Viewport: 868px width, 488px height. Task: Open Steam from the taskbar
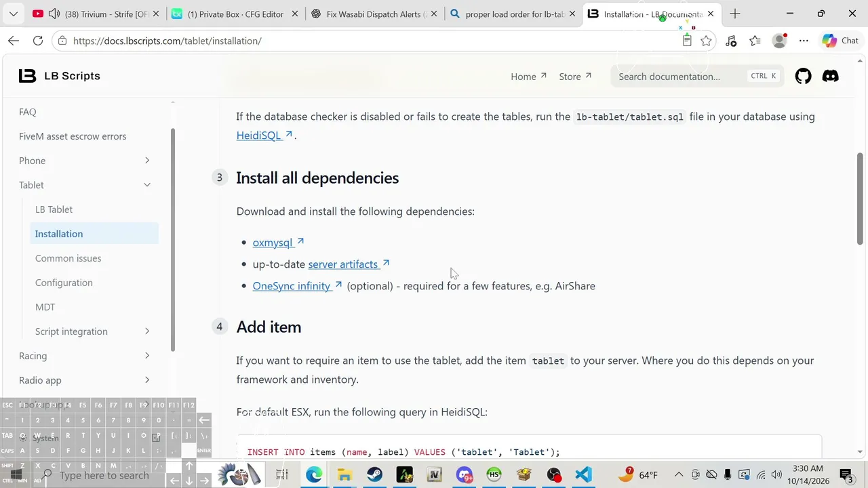click(x=374, y=475)
